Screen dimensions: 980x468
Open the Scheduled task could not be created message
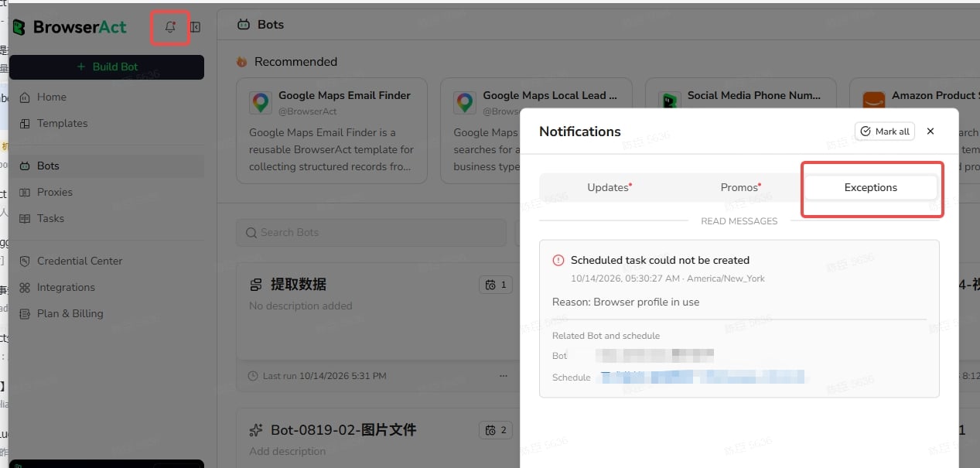pyautogui.click(x=739, y=319)
